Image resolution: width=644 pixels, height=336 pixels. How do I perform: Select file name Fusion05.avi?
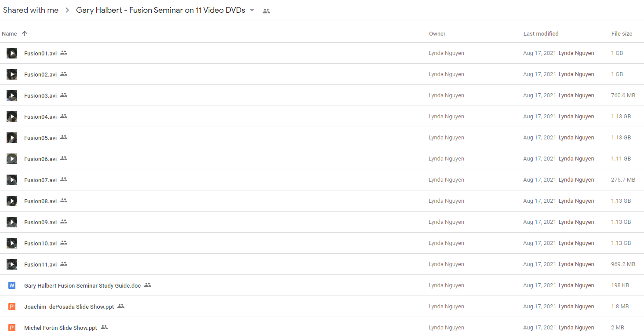40,138
